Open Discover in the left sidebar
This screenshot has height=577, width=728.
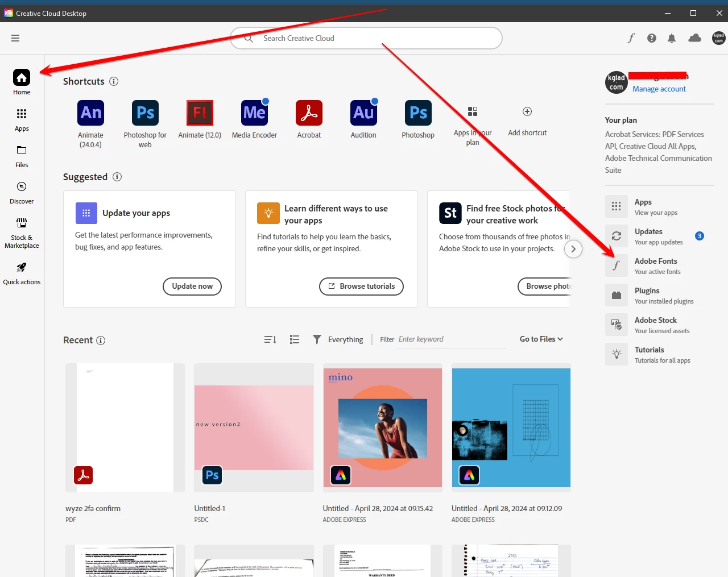pos(22,192)
